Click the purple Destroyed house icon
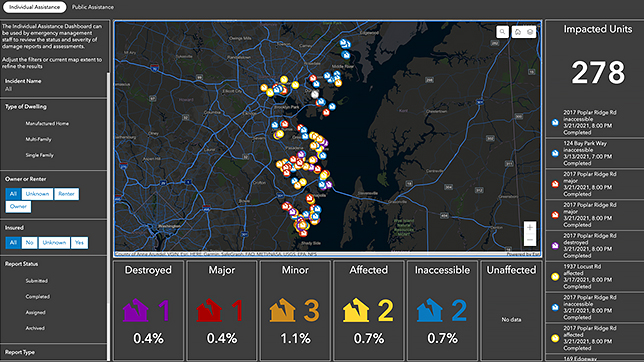Image resolution: width=644 pixels, height=362 pixels. (136, 310)
